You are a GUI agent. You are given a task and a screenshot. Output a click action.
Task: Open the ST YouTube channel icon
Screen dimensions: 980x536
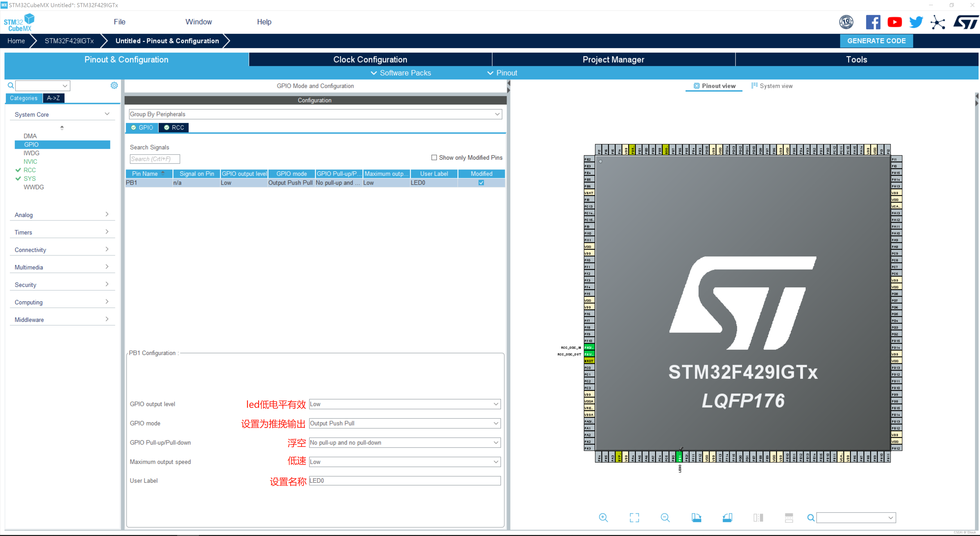(894, 22)
